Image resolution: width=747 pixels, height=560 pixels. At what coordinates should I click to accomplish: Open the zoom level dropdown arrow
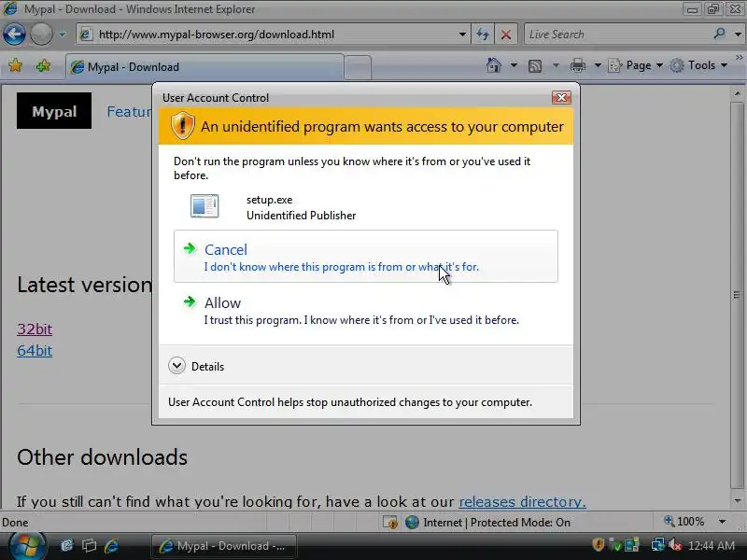(722, 522)
